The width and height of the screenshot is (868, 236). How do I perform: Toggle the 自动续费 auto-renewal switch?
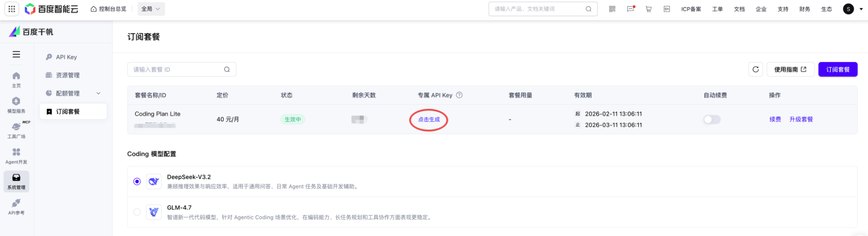click(x=711, y=120)
